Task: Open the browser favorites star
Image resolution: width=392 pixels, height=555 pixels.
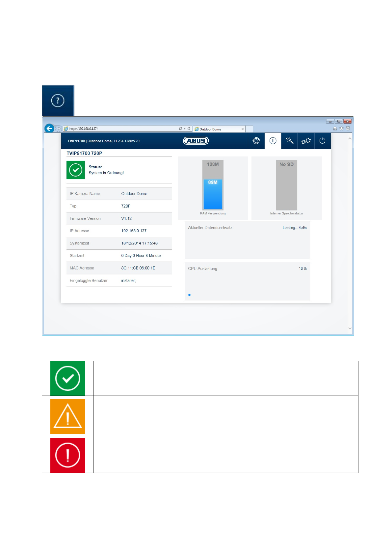Action: tap(341, 128)
